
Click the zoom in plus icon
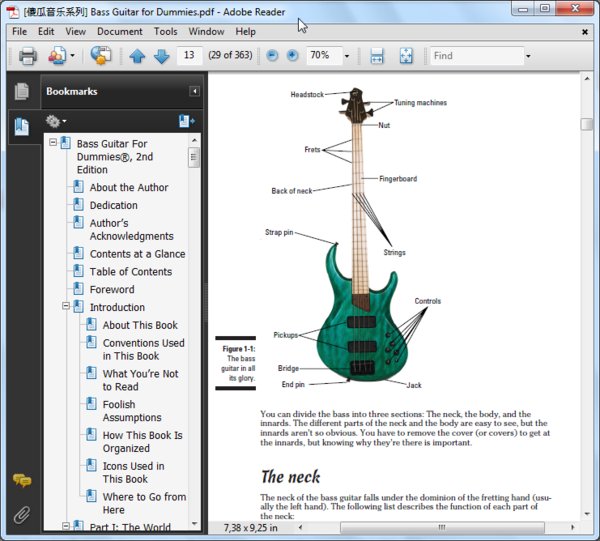coord(292,56)
